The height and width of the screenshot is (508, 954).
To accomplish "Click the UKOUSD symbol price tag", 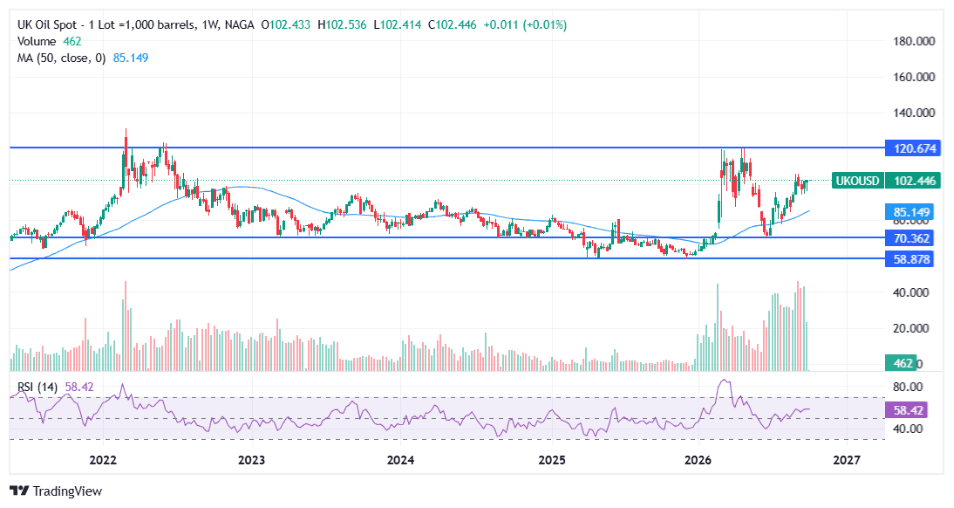I will (857, 181).
